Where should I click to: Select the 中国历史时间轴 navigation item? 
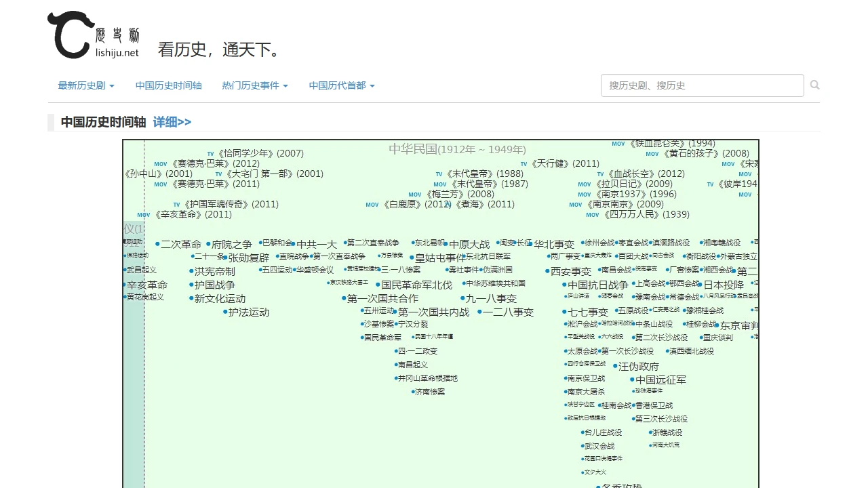tap(168, 85)
